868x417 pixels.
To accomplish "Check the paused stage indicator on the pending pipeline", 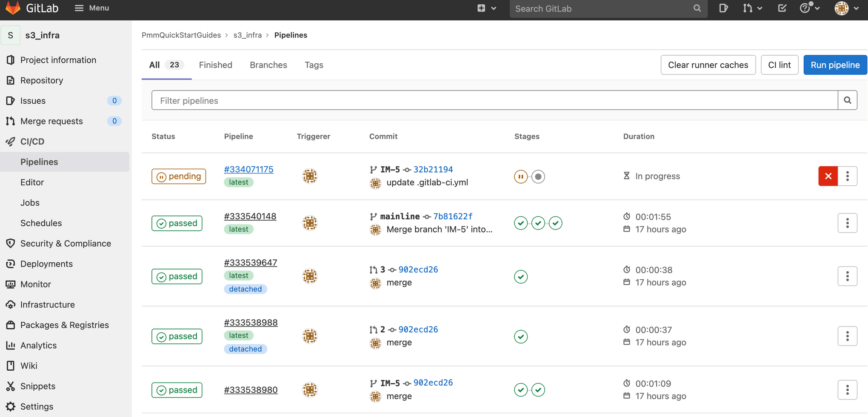I will (520, 176).
